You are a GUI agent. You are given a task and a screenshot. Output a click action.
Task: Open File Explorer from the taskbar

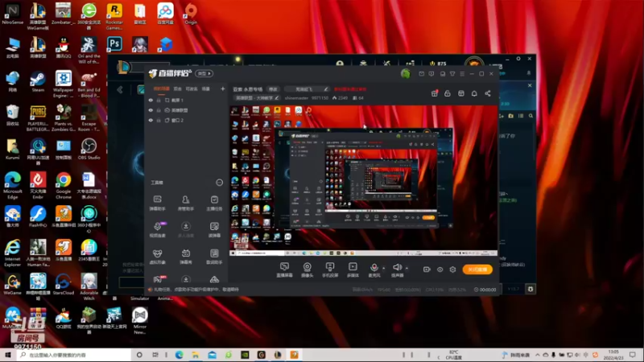(196, 355)
